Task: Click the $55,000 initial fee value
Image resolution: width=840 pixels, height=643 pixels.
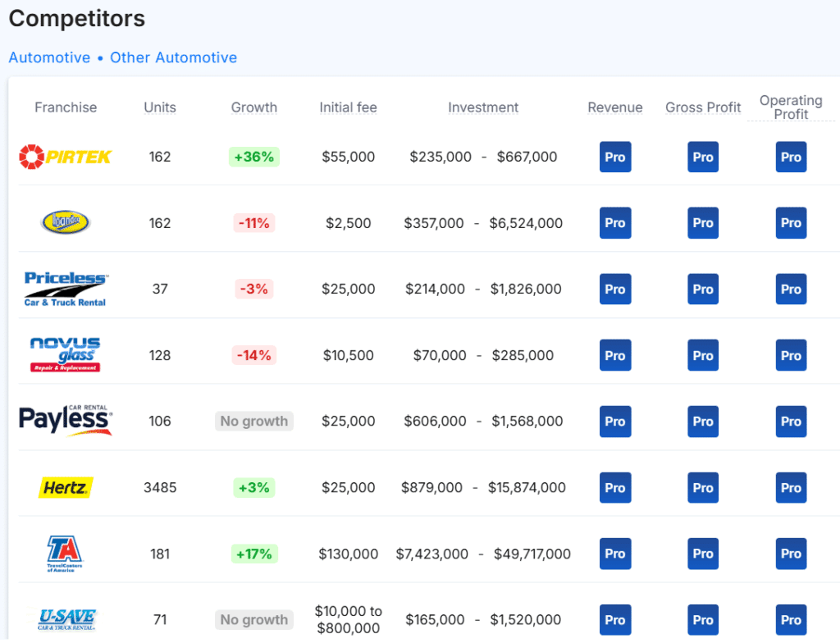Action: (348, 157)
